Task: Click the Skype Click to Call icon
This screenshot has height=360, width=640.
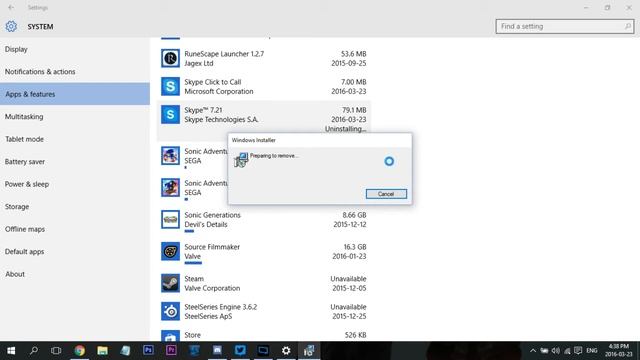Action: (x=170, y=87)
